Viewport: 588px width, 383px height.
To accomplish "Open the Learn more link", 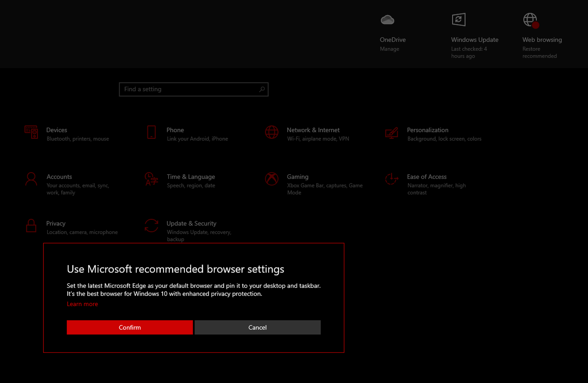I will click(82, 304).
